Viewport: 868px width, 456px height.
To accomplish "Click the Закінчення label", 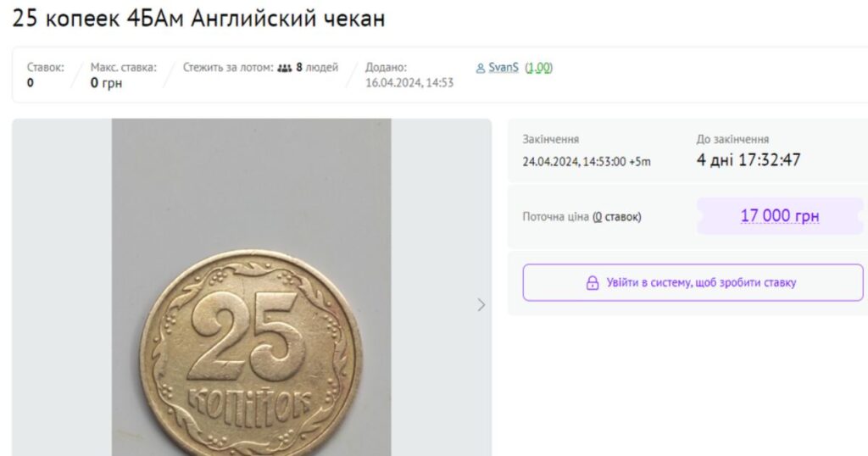I will coord(551,140).
